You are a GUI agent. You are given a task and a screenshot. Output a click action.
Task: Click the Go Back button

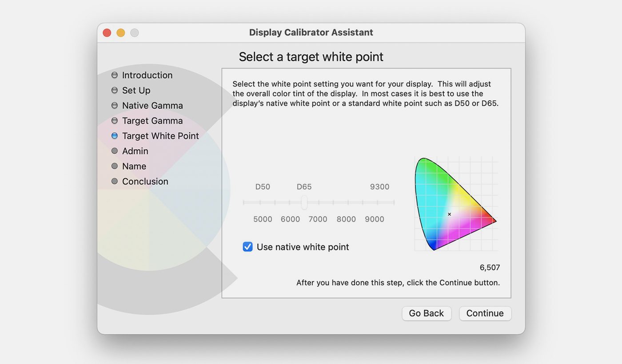(427, 313)
